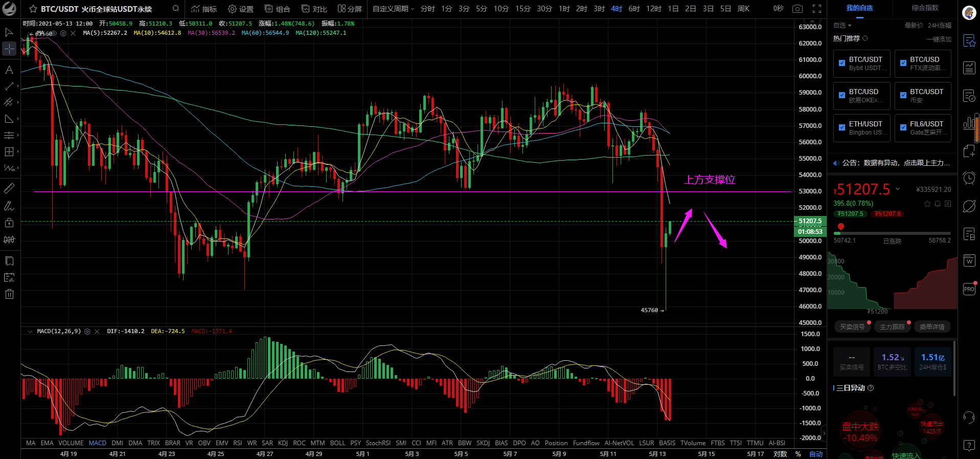Screen dimensions: 980x459
Task: Select the brush pencil drawing tool
Action: point(9,206)
